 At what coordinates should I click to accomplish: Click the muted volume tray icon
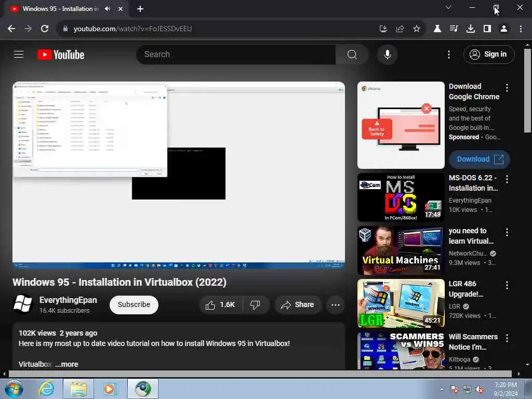(480, 390)
